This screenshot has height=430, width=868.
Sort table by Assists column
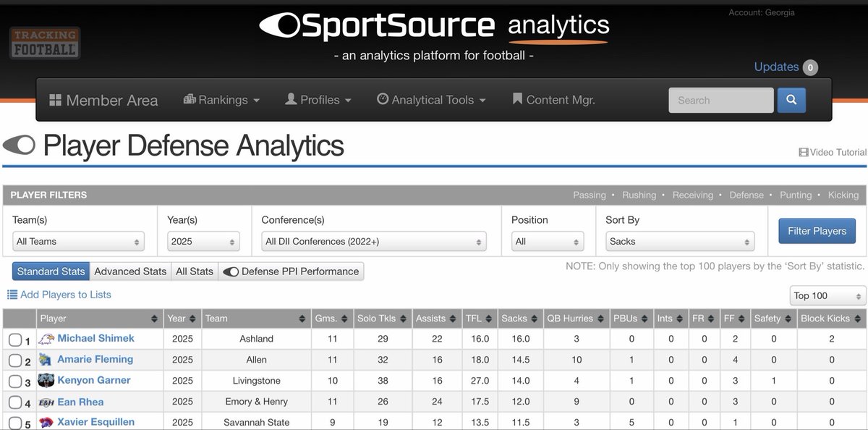point(438,319)
